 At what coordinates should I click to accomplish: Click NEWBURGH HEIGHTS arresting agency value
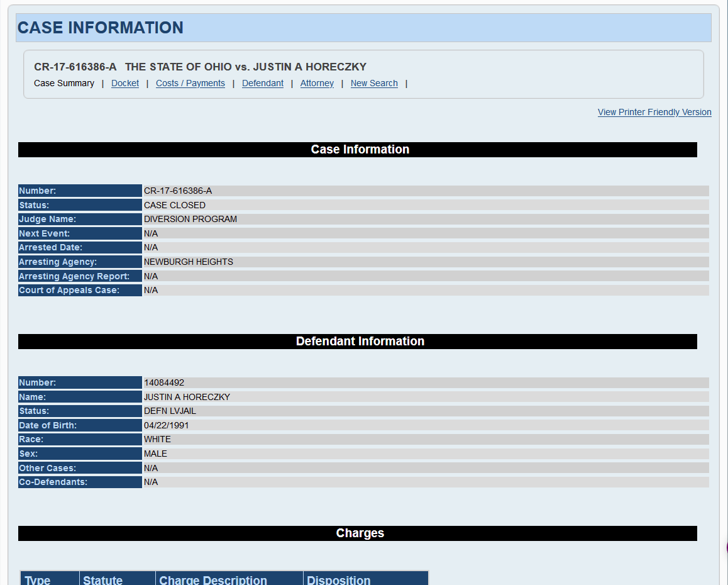pyautogui.click(x=189, y=262)
